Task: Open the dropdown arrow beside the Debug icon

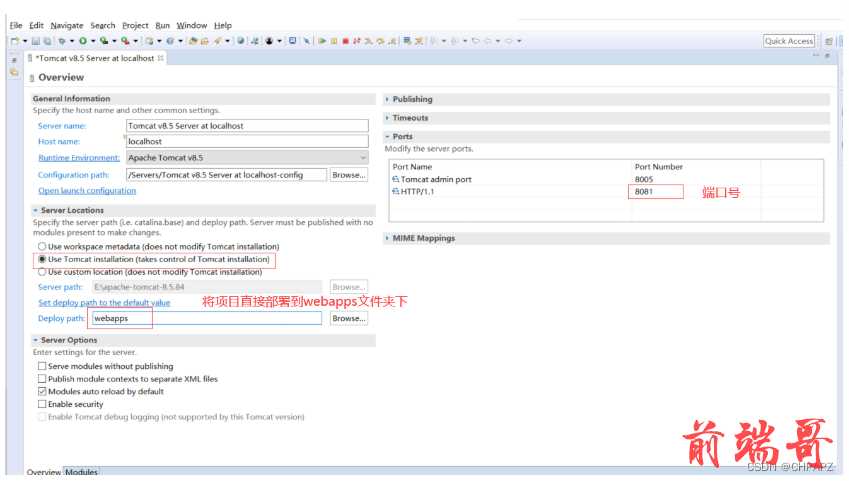Action: (72, 41)
